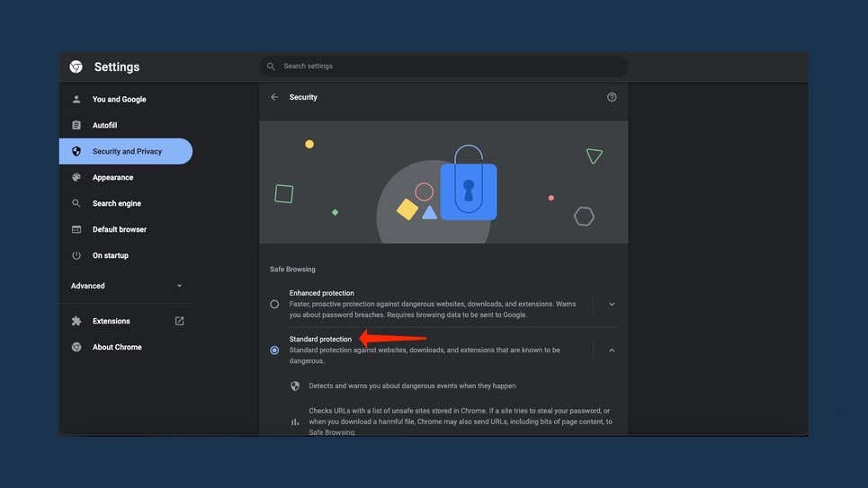Viewport: 868px width, 488px height.
Task: Click the Autofill clipboard icon
Action: pos(76,125)
